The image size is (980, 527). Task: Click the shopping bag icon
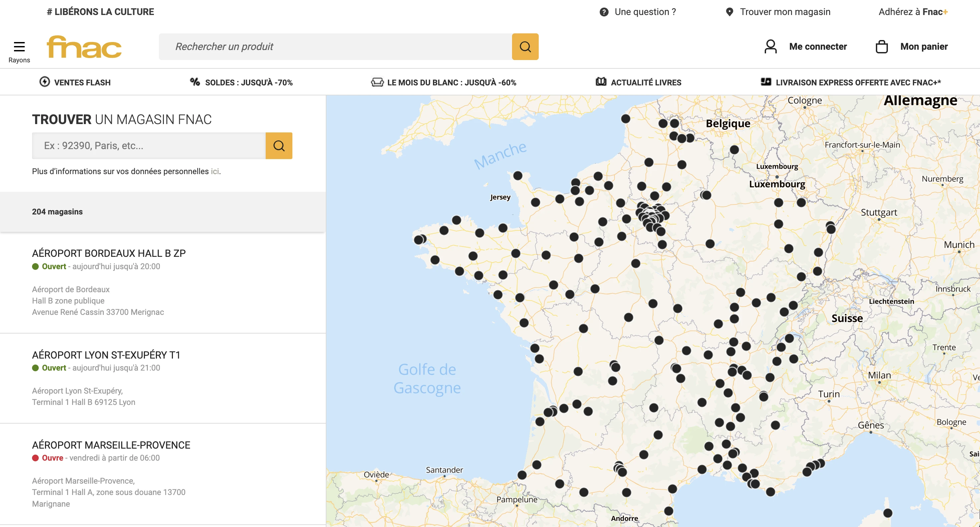point(882,46)
